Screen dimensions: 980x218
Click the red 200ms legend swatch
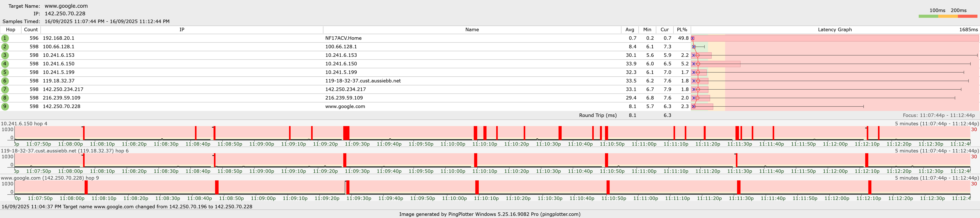[x=967, y=16]
